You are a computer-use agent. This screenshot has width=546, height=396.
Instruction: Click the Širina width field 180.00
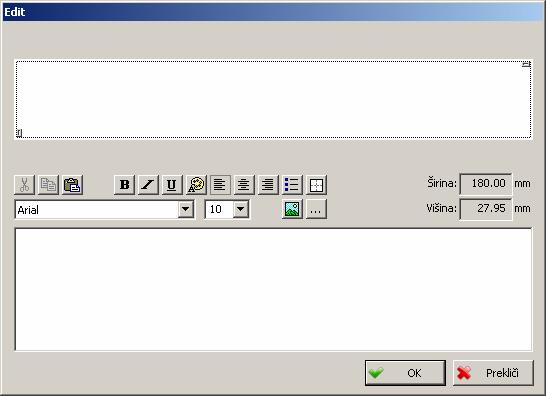tap(486, 184)
